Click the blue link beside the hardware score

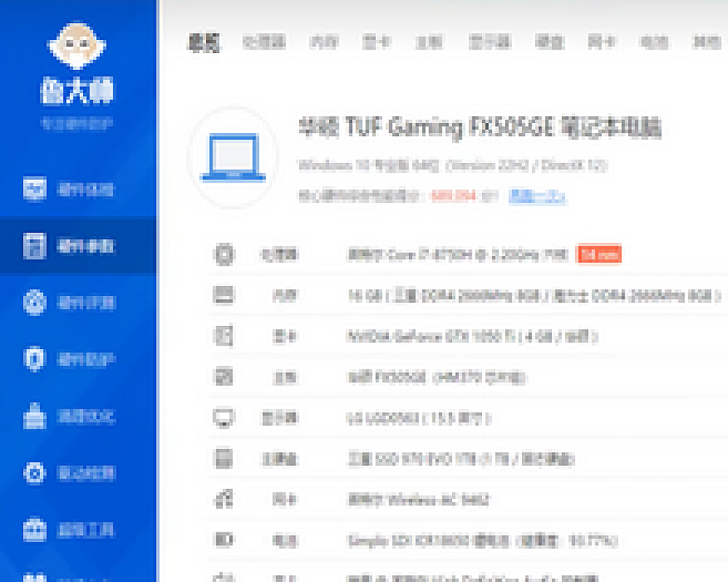(x=537, y=196)
